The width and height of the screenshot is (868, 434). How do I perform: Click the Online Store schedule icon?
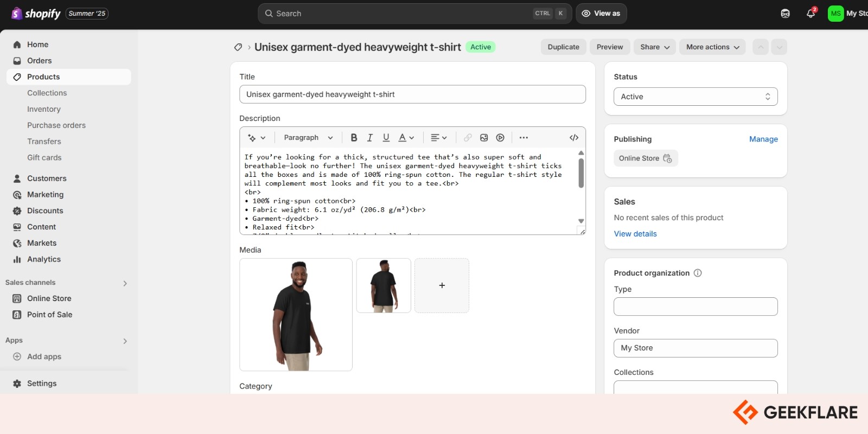[667, 158]
